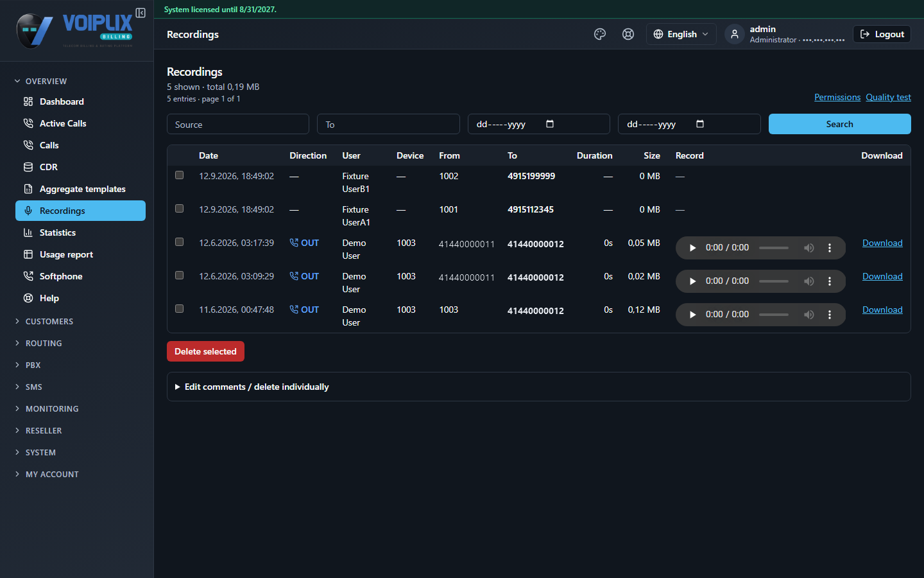Viewport: 924px width, 578px height.
Task: Seek the 00:47:48 recording progress slider
Action: click(774, 315)
